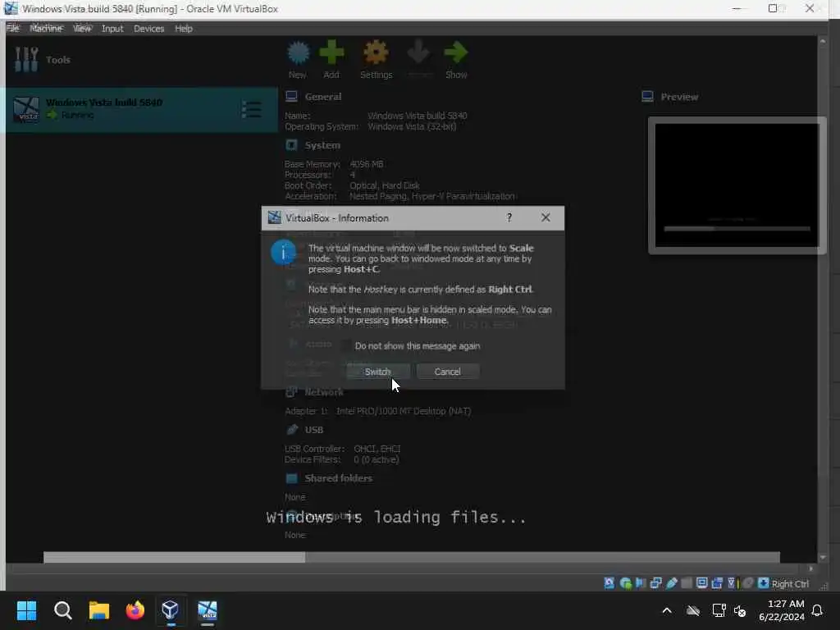
Task: Open the notification bell in the taskbar
Action: 817,610
